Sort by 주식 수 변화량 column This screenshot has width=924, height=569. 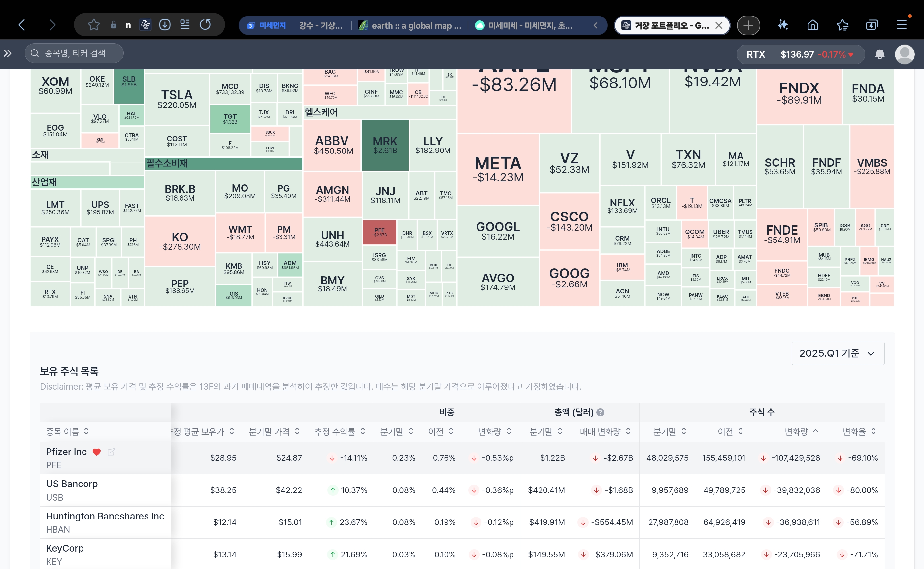click(801, 432)
